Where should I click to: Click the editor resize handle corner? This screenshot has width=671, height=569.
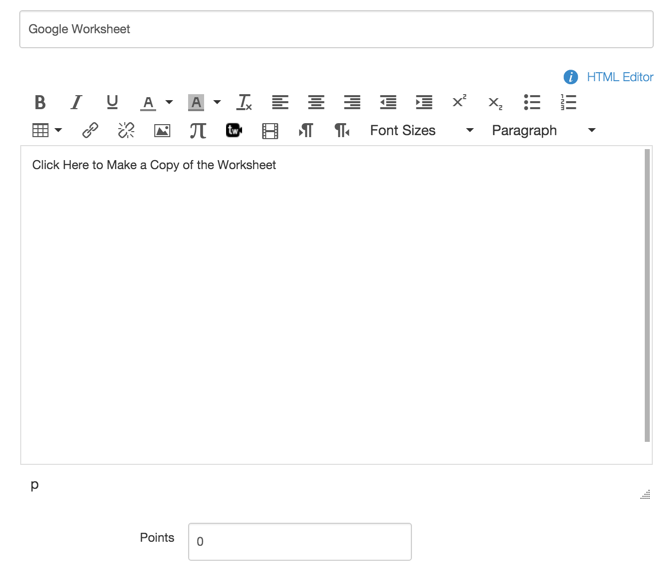click(645, 495)
